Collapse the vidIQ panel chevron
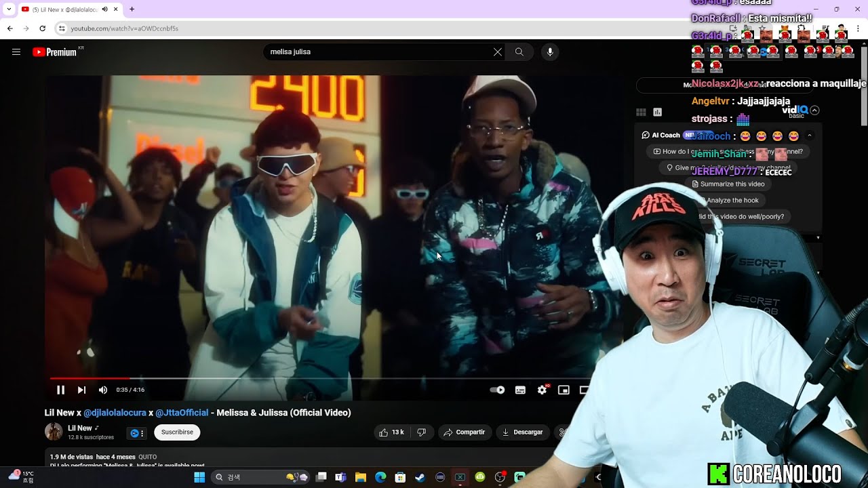The image size is (868, 488). point(814,110)
